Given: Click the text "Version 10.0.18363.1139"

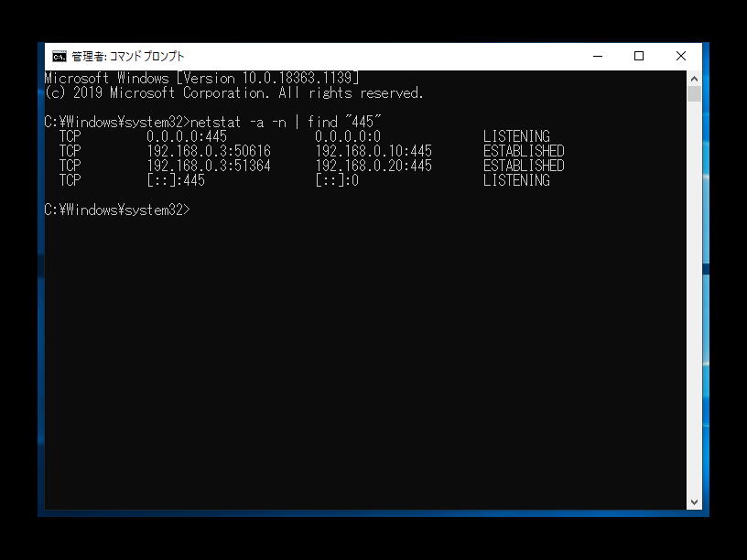Looking at the screenshot, I should 267,78.
